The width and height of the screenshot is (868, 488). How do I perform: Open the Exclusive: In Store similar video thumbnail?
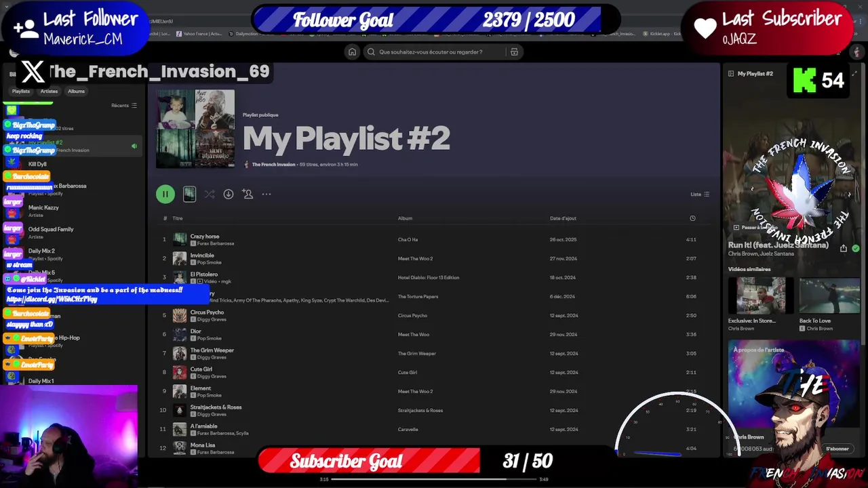[760, 295]
